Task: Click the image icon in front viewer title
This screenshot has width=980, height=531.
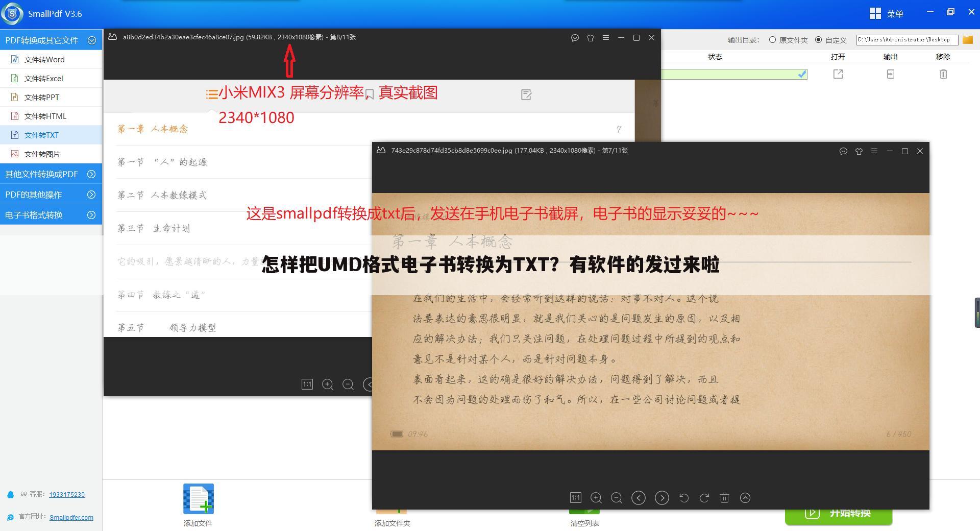Action: click(x=381, y=150)
